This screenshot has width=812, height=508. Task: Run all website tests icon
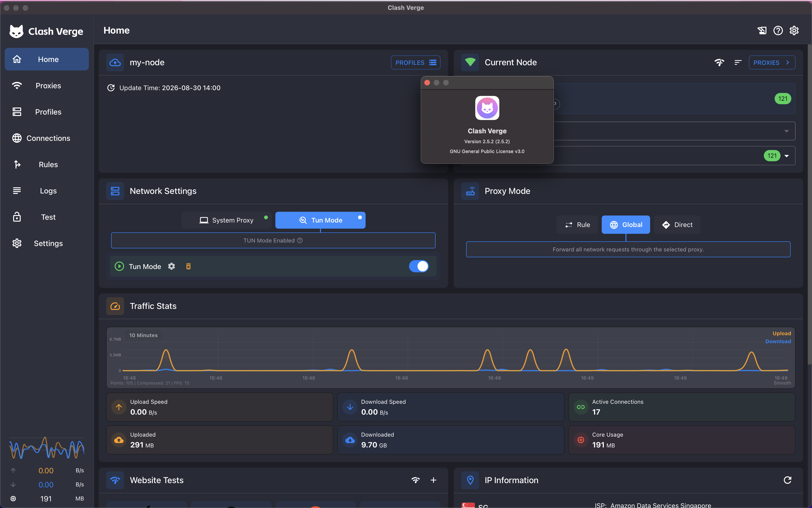click(416, 480)
